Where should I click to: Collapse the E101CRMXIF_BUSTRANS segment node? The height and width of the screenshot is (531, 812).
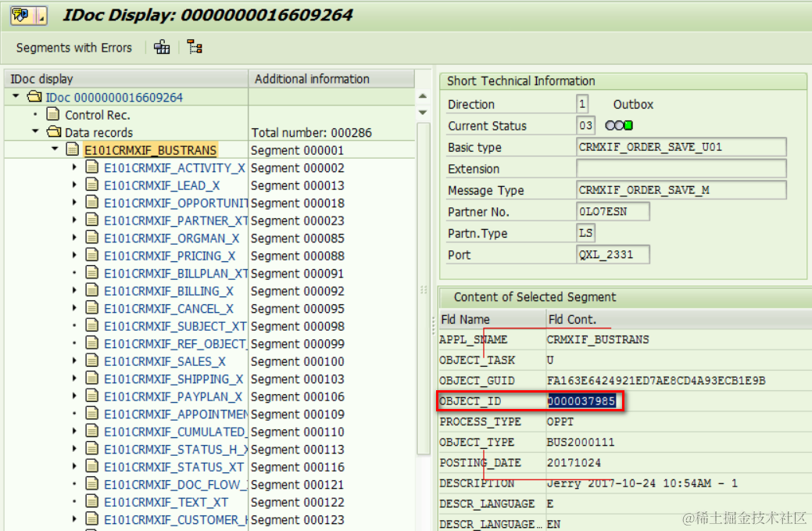tap(55, 149)
